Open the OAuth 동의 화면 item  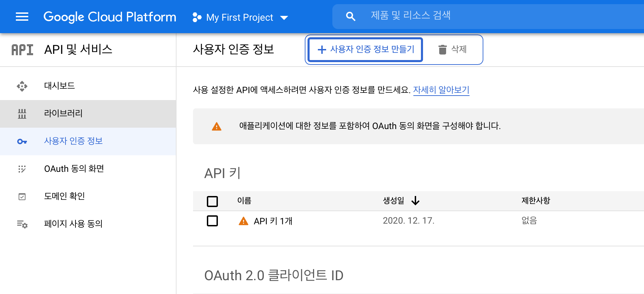(88, 169)
